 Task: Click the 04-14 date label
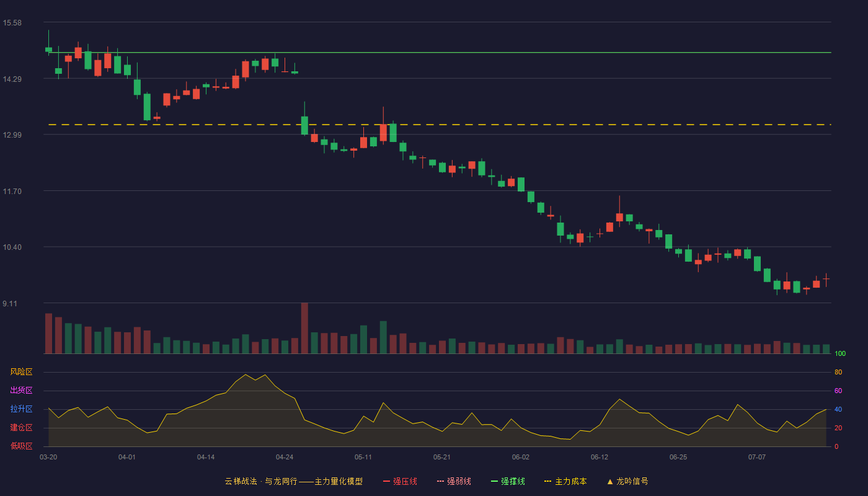(x=206, y=457)
